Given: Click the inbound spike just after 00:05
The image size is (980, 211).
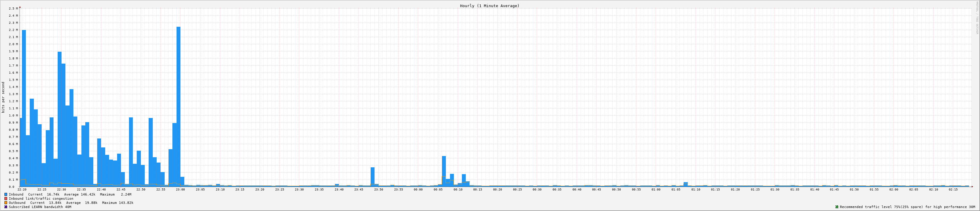Looking at the screenshot, I should [x=443, y=171].
